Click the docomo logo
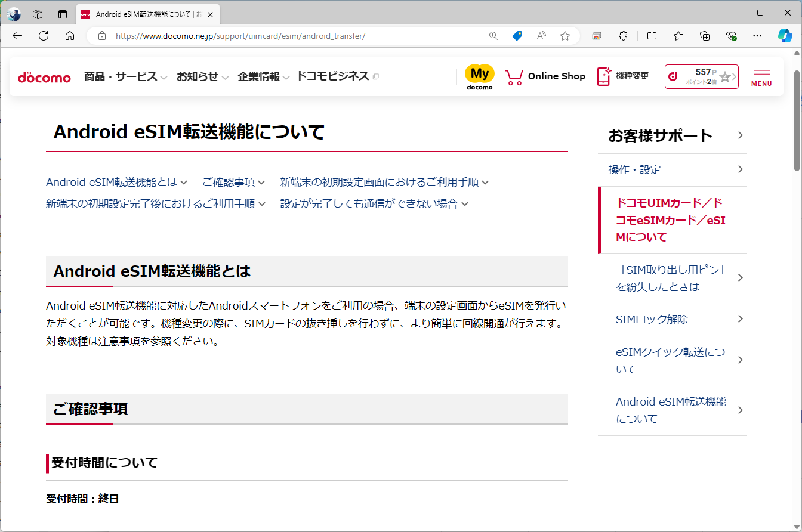 pos(44,76)
